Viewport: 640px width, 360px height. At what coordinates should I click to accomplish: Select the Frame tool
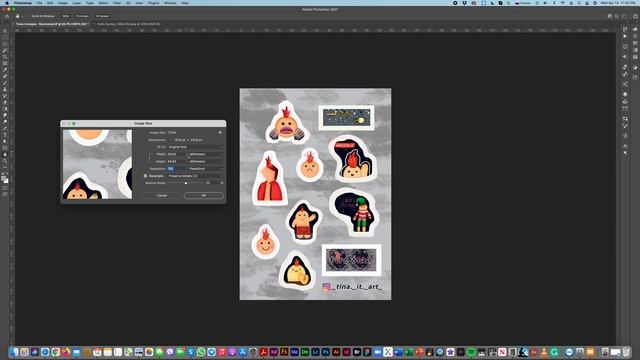click(5, 63)
